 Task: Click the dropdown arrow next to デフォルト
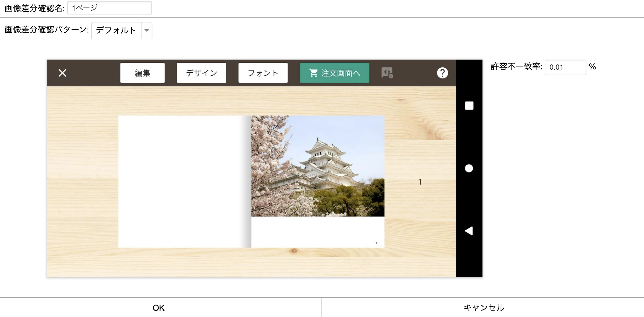[146, 30]
